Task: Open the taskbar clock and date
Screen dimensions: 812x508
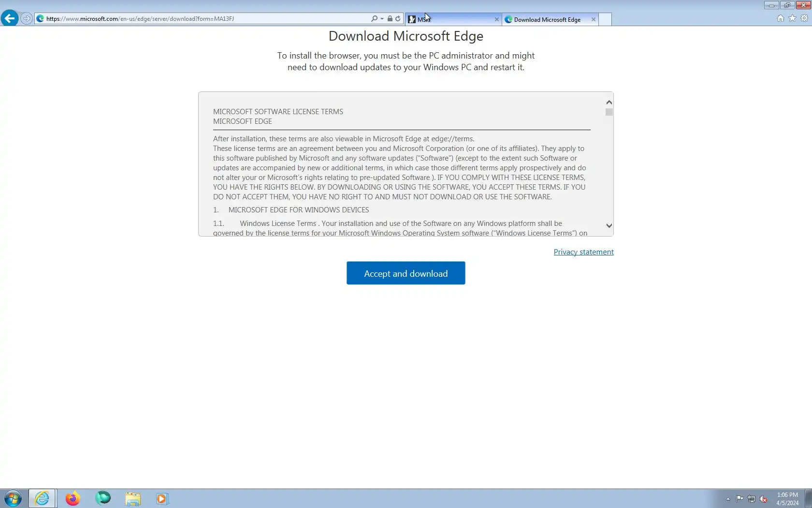Action: [x=787, y=499]
